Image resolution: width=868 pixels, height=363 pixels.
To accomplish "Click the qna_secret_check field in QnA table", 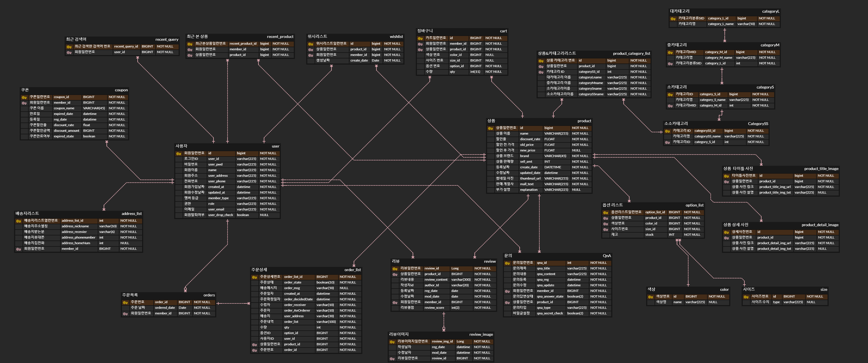I will [549, 313].
